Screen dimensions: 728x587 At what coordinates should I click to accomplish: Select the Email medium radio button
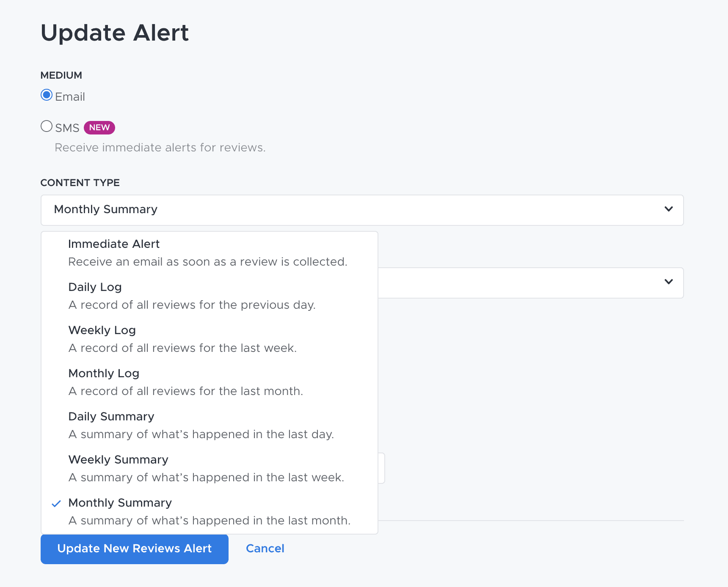(x=47, y=95)
